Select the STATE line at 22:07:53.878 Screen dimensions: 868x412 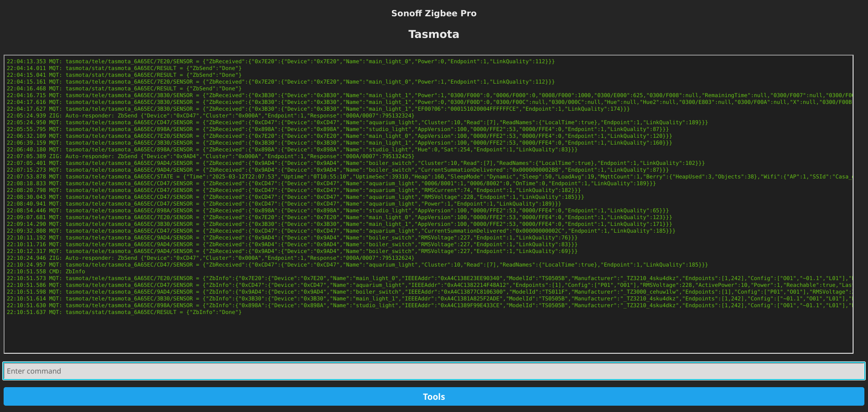pos(429,177)
